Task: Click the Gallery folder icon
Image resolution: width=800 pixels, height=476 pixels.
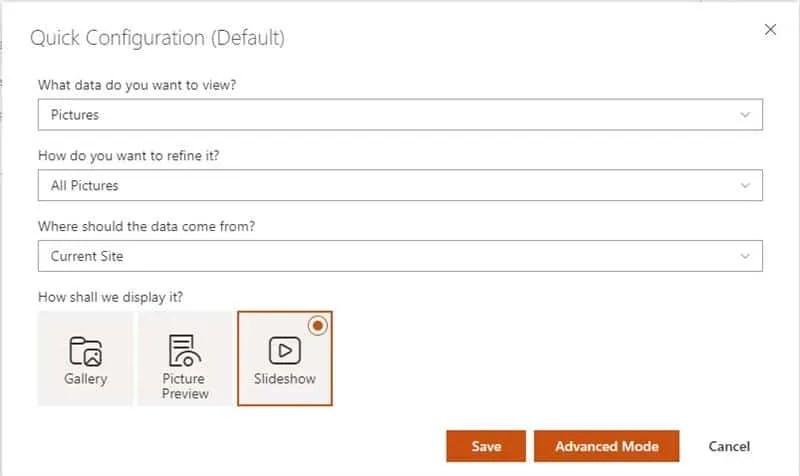Action: point(85,350)
